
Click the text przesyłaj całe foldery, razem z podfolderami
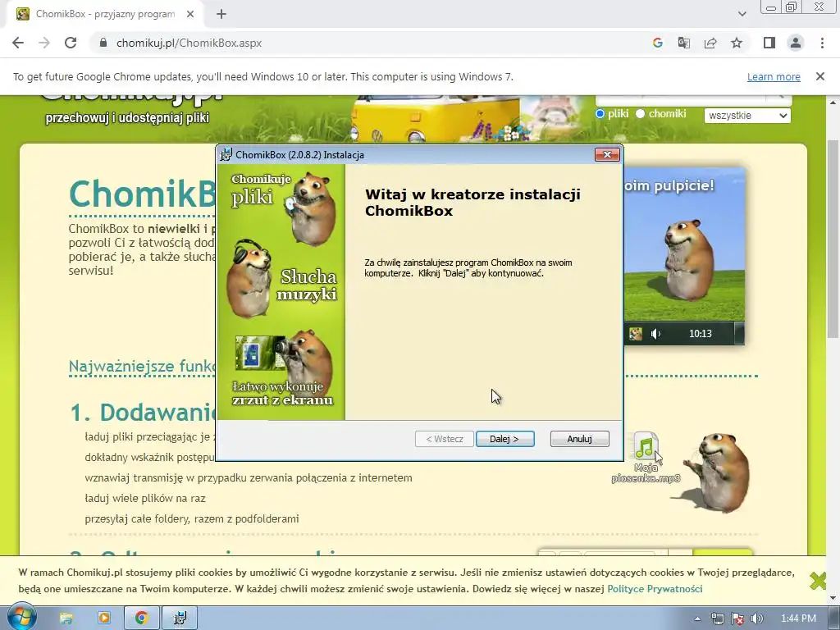pos(192,518)
